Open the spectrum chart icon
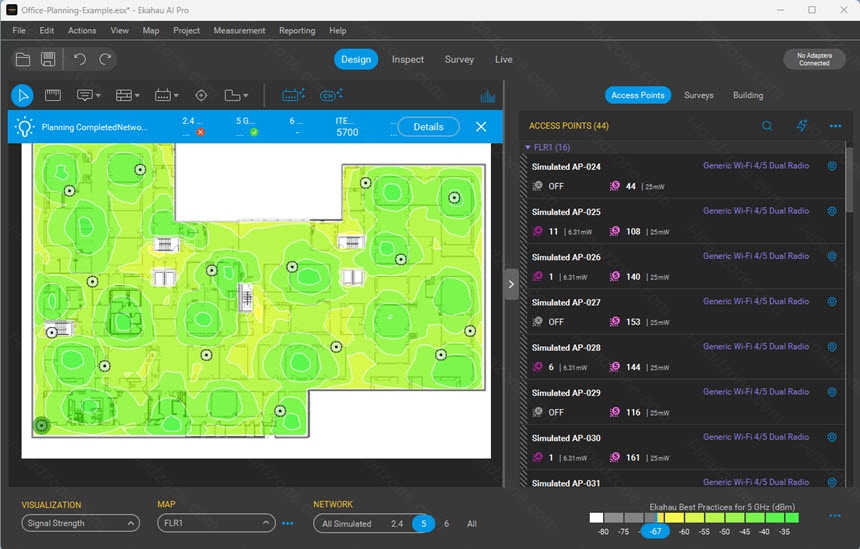860x549 pixels. (x=488, y=97)
